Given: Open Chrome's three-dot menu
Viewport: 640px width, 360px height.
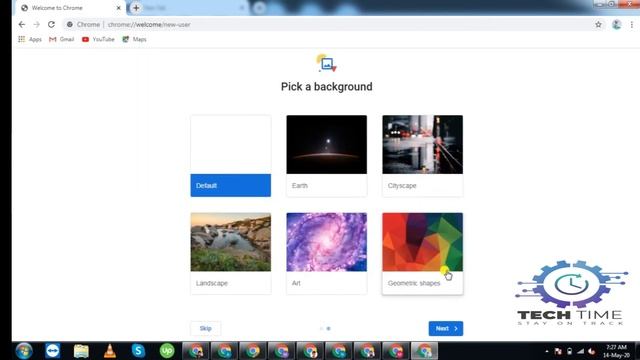Looking at the screenshot, I should [631, 24].
